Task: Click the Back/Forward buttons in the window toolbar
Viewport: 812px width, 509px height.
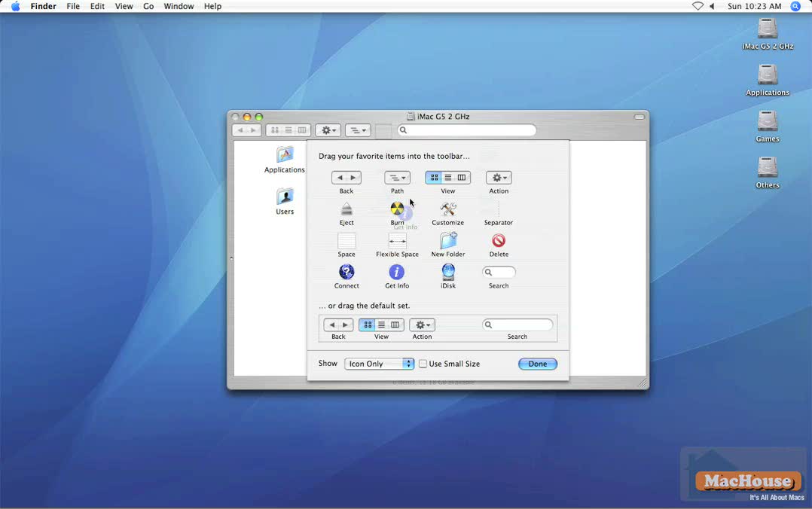Action: (246, 130)
